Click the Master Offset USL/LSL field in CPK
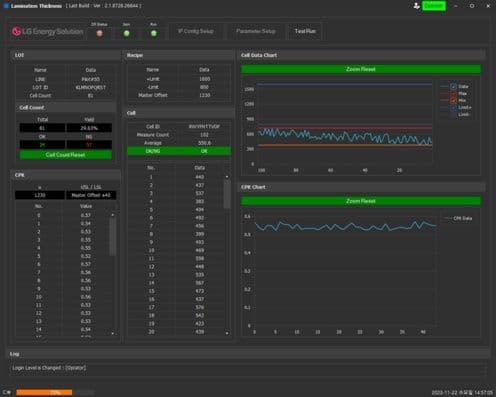The width and height of the screenshot is (496, 397). click(91, 195)
